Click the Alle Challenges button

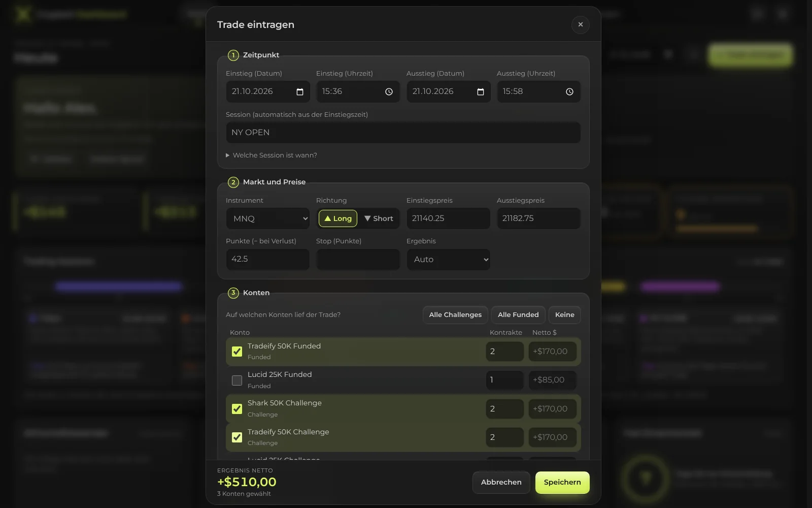[x=455, y=315]
